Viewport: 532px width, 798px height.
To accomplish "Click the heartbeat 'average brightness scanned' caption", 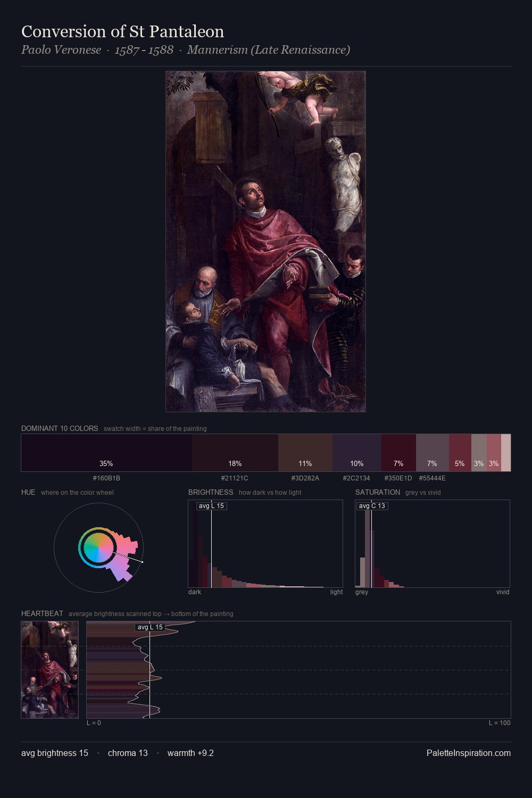I will click(151, 614).
